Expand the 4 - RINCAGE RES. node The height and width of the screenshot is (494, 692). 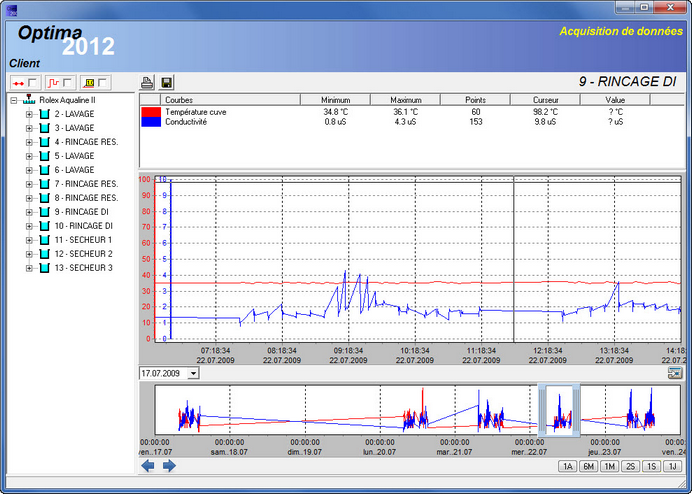coord(29,142)
